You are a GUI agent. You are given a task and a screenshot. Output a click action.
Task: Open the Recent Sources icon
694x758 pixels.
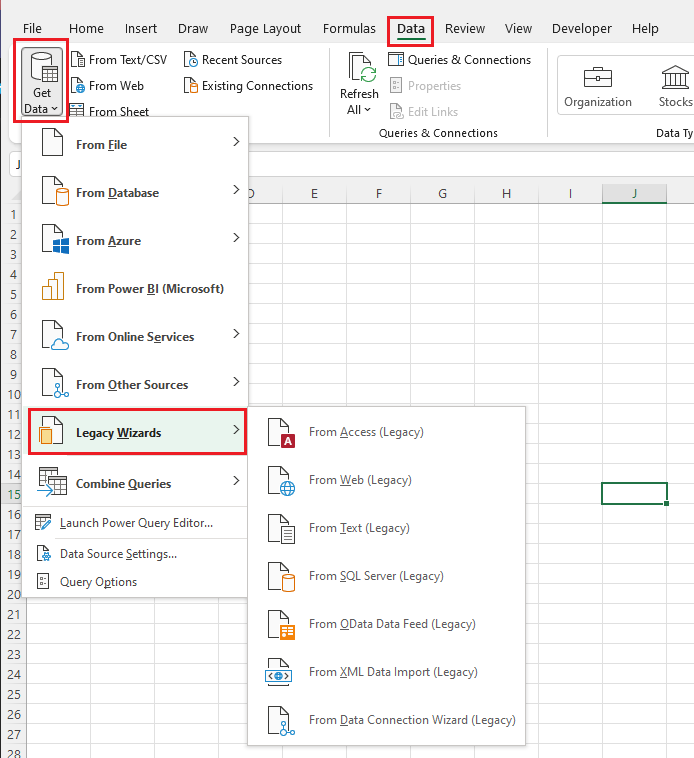190,60
